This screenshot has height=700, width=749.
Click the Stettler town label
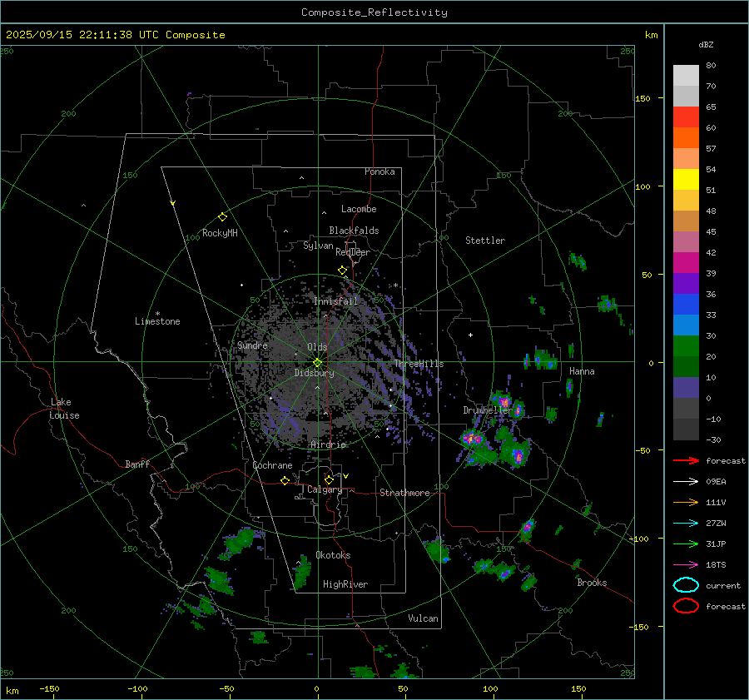click(x=485, y=241)
